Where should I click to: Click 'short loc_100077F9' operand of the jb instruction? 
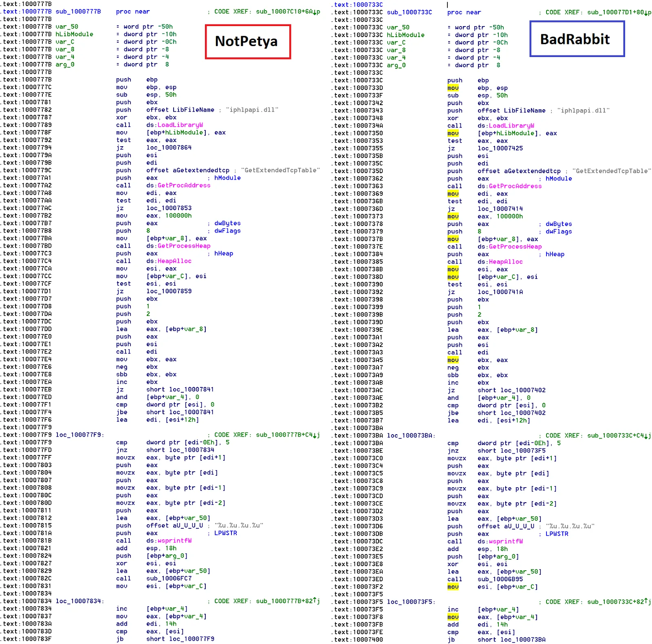coord(180,639)
